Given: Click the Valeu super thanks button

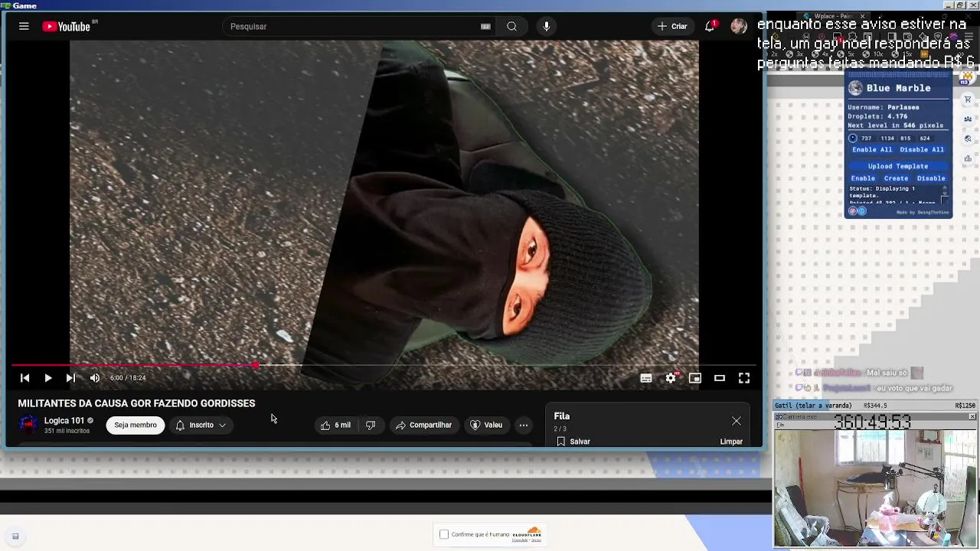Looking at the screenshot, I should [x=486, y=425].
